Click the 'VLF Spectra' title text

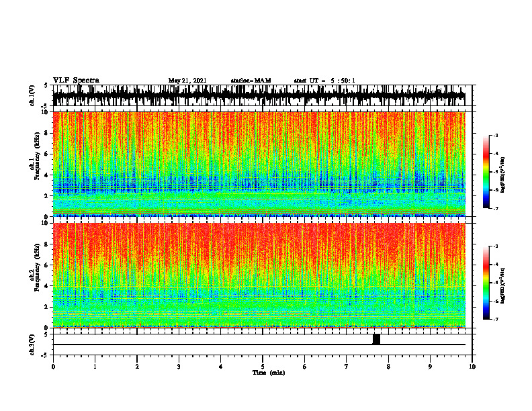coord(76,81)
